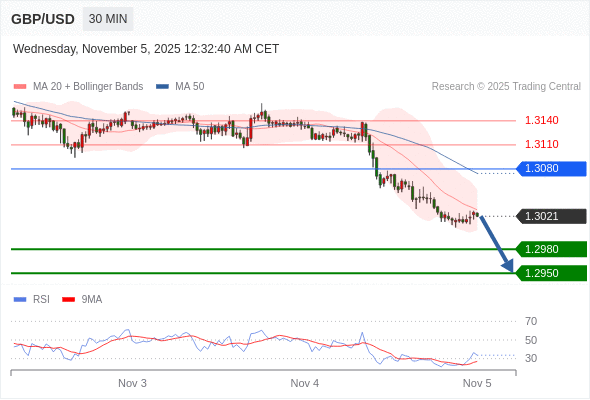
Task: Click the blue 1.3080 pivot price tag
Action: pyautogui.click(x=551, y=169)
